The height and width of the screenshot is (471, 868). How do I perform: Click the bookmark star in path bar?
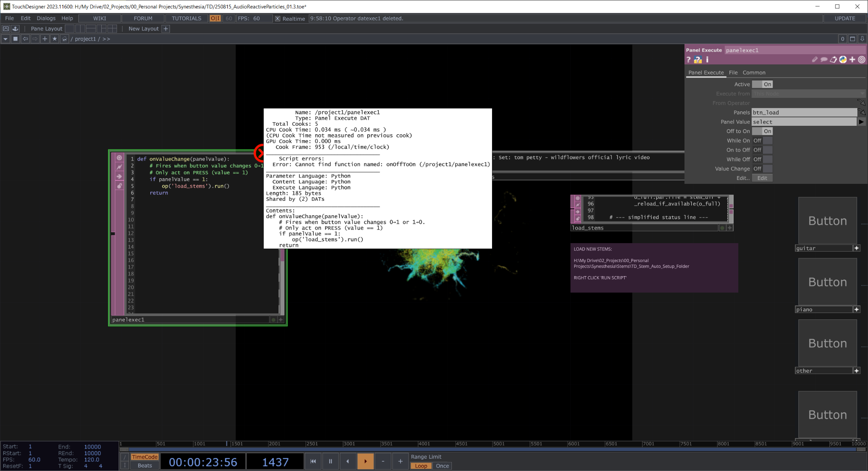point(54,39)
